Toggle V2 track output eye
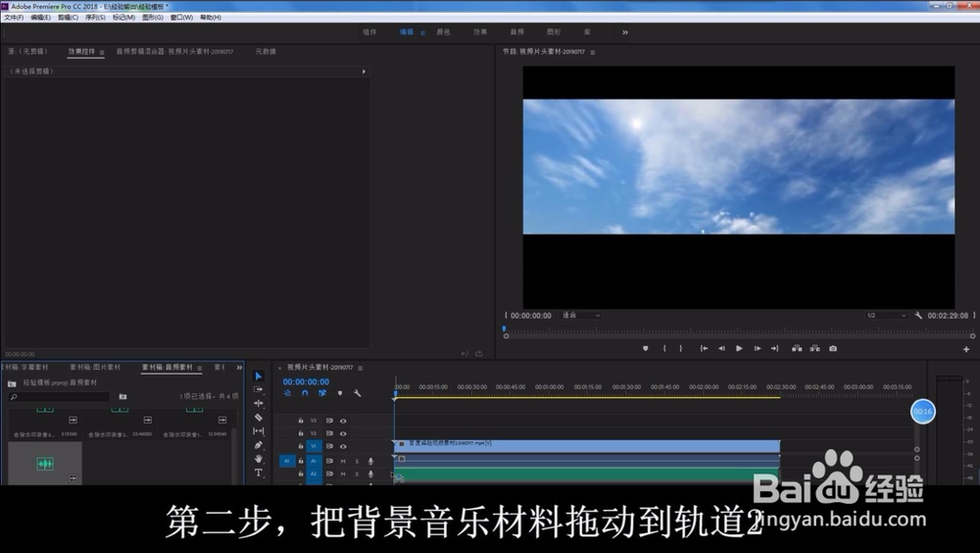 pos(343,433)
